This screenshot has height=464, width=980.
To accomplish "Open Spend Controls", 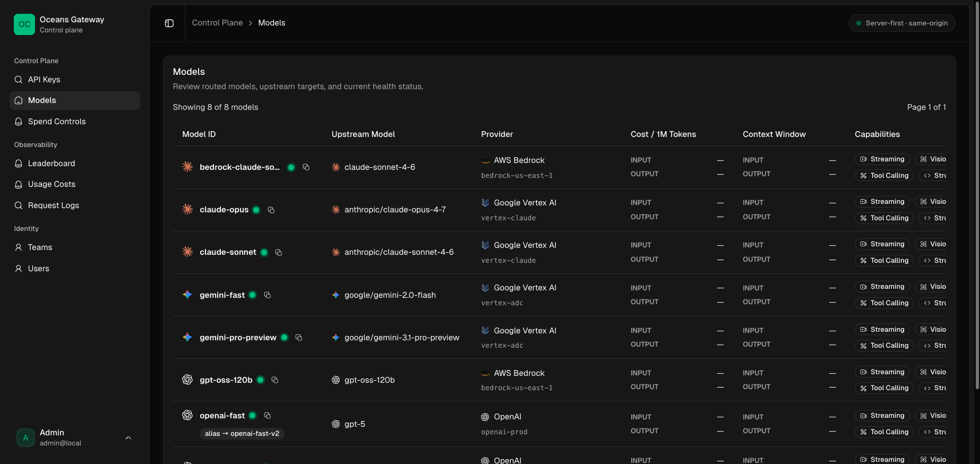I will pos(75,122).
